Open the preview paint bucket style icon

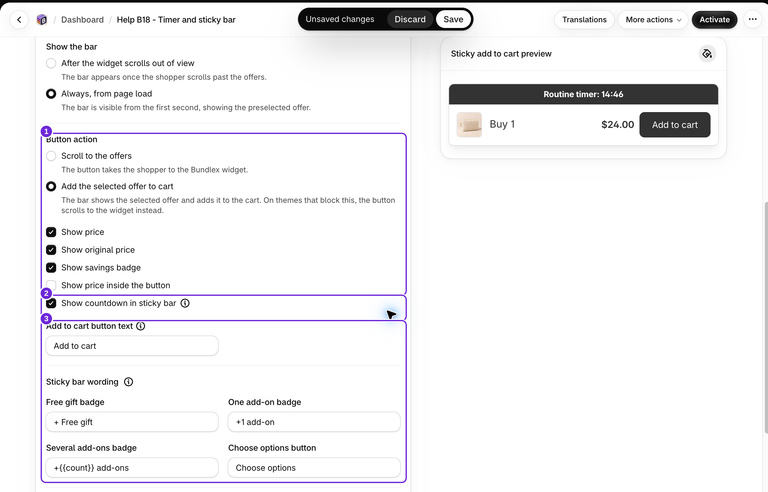click(x=707, y=53)
